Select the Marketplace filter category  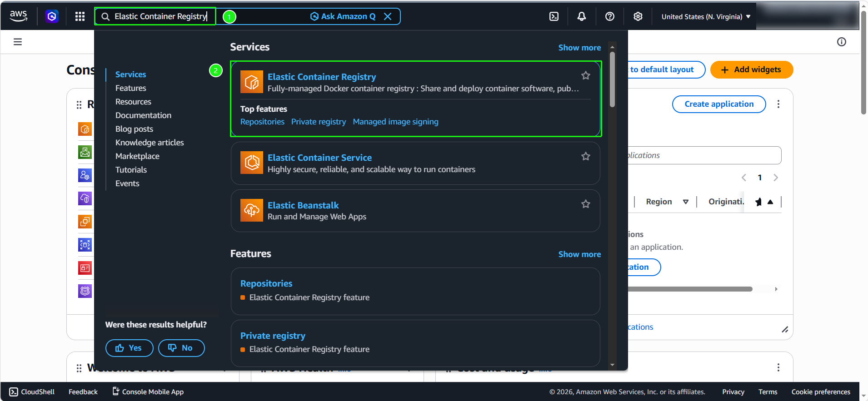point(137,156)
